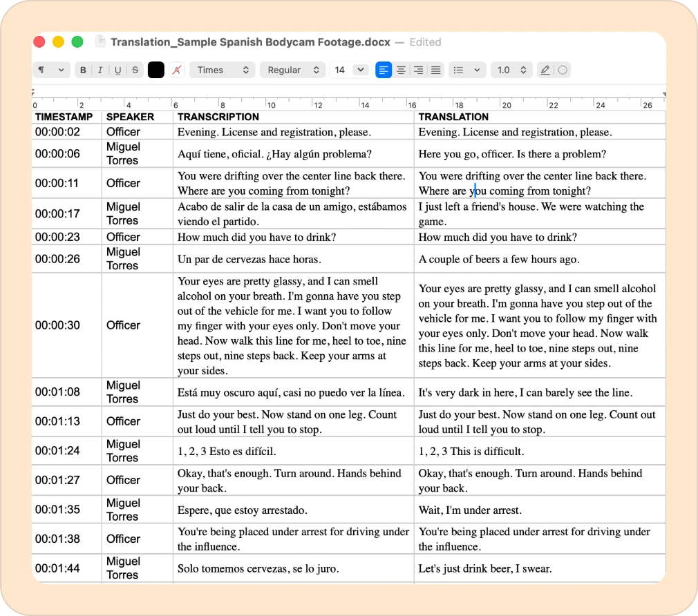Click the dashed circle toolbar icon
This screenshot has width=698, height=616.
pyautogui.click(x=563, y=70)
